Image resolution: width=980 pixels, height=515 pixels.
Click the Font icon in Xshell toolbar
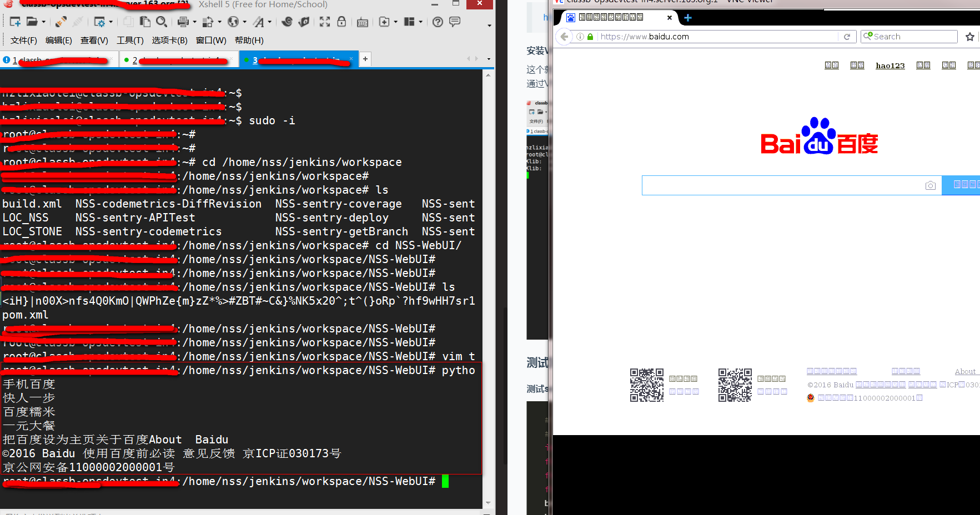coord(259,22)
